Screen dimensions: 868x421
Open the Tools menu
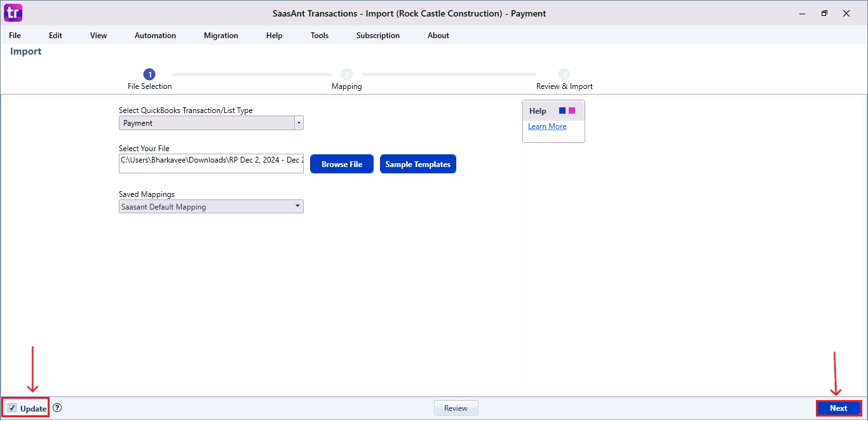319,36
